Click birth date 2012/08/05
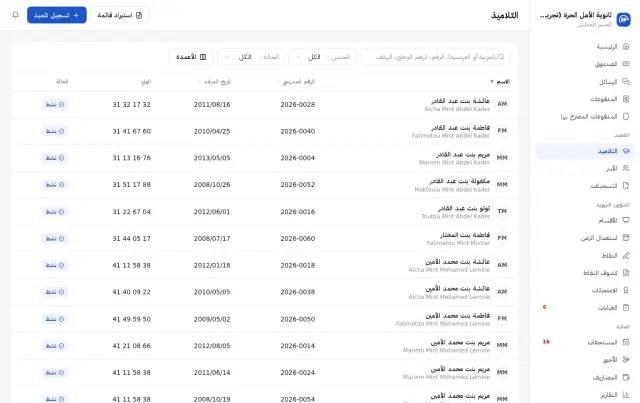The image size is (640, 403). pos(212,346)
